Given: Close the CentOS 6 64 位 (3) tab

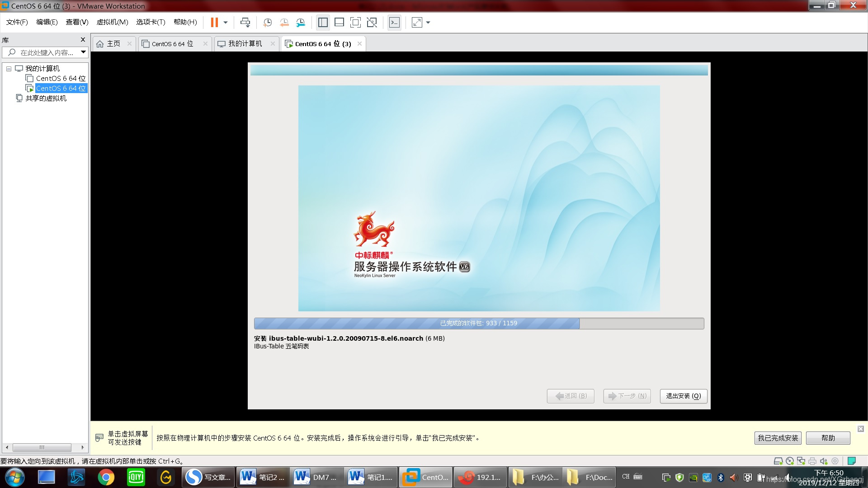Looking at the screenshot, I should point(359,44).
